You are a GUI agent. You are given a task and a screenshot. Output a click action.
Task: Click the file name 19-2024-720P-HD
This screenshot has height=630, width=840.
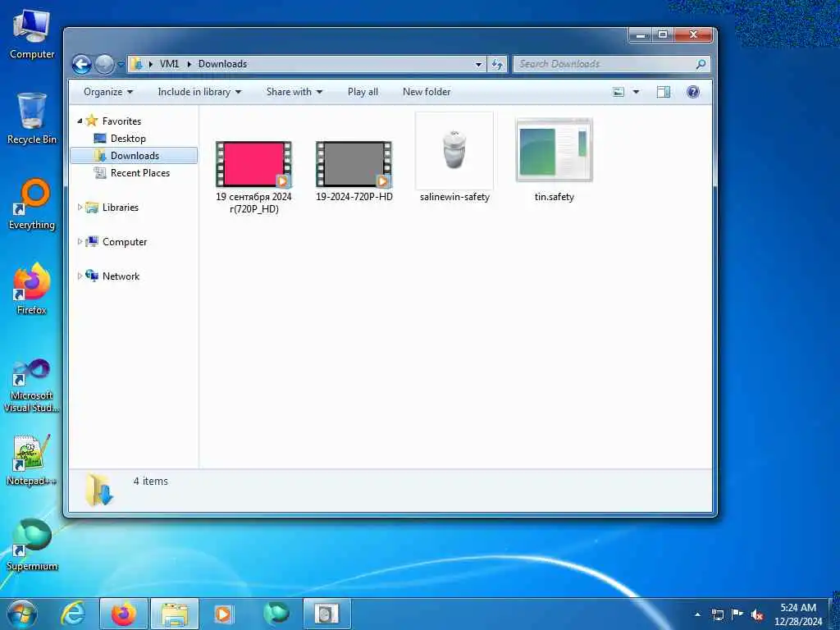354,197
